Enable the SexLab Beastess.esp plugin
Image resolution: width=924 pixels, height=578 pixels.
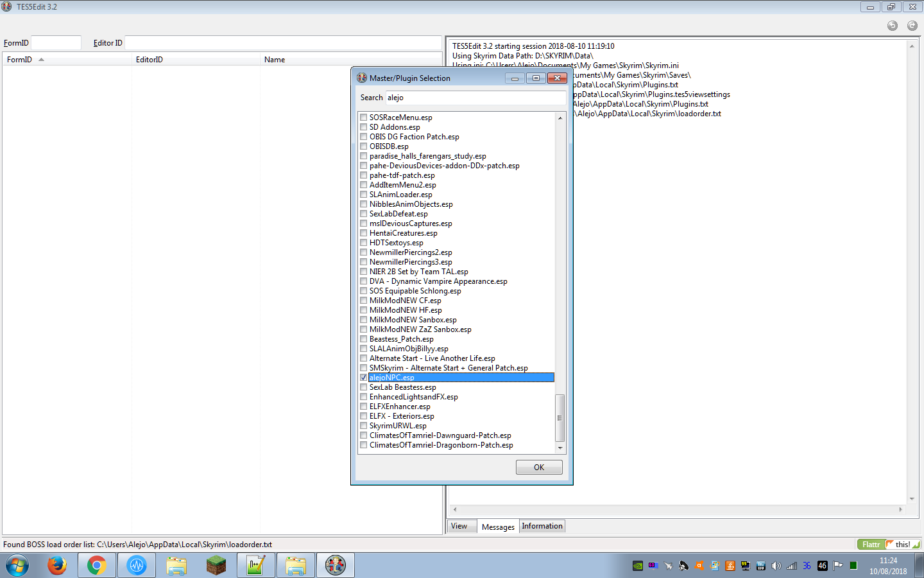click(363, 387)
